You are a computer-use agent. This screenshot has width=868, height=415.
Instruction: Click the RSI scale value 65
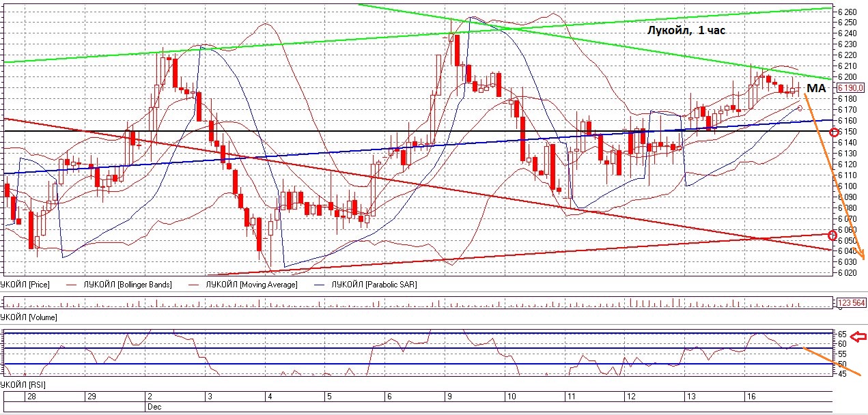point(842,334)
